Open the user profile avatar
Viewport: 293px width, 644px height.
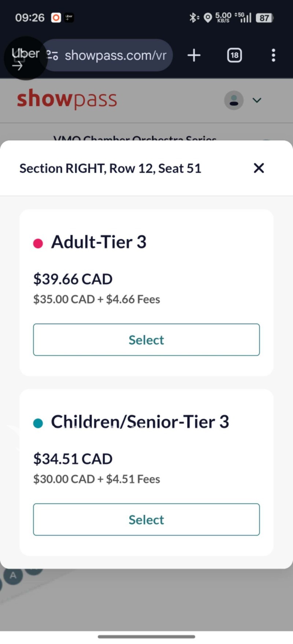pyautogui.click(x=234, y=100)
